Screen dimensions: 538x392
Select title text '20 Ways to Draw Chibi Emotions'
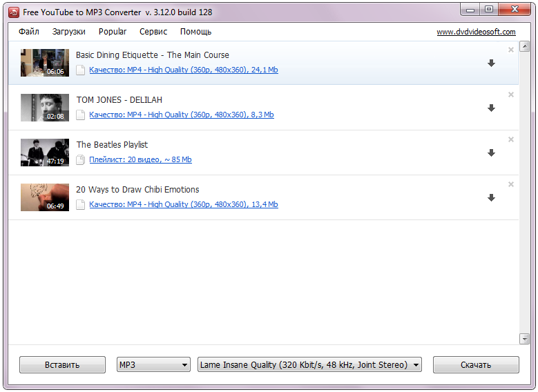coord(137,190)
